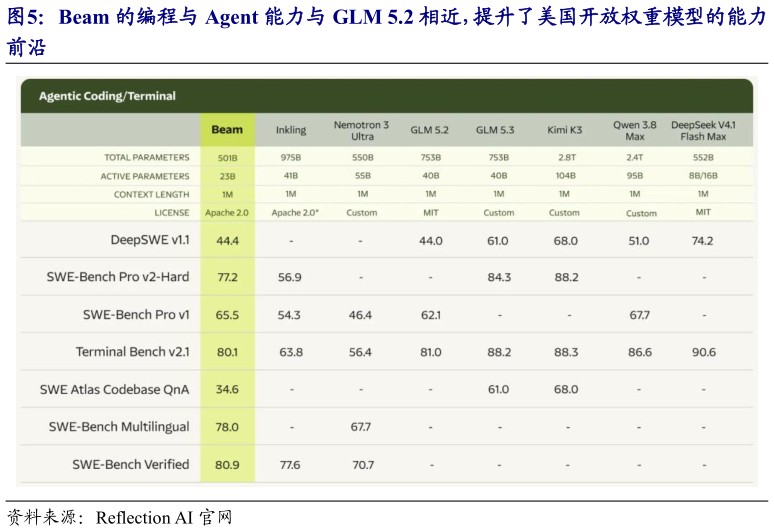
Task: Click Beam's 23B active parameters value
Action: click(x=228, y=176)
